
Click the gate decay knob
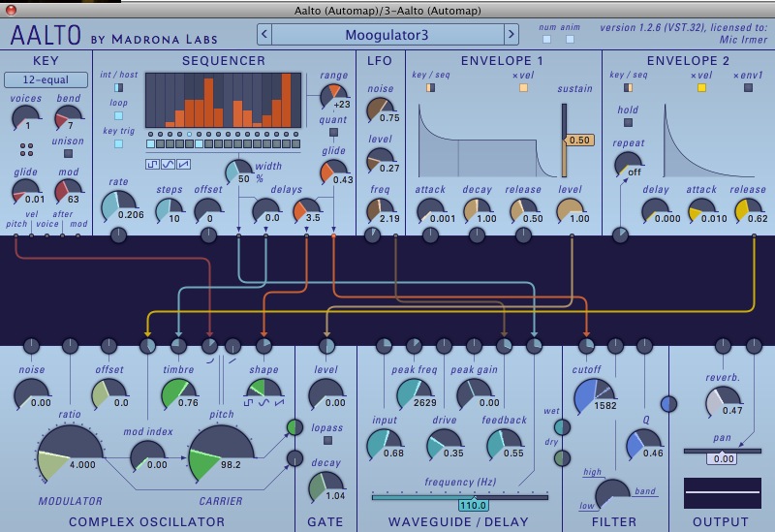(325, 486)
